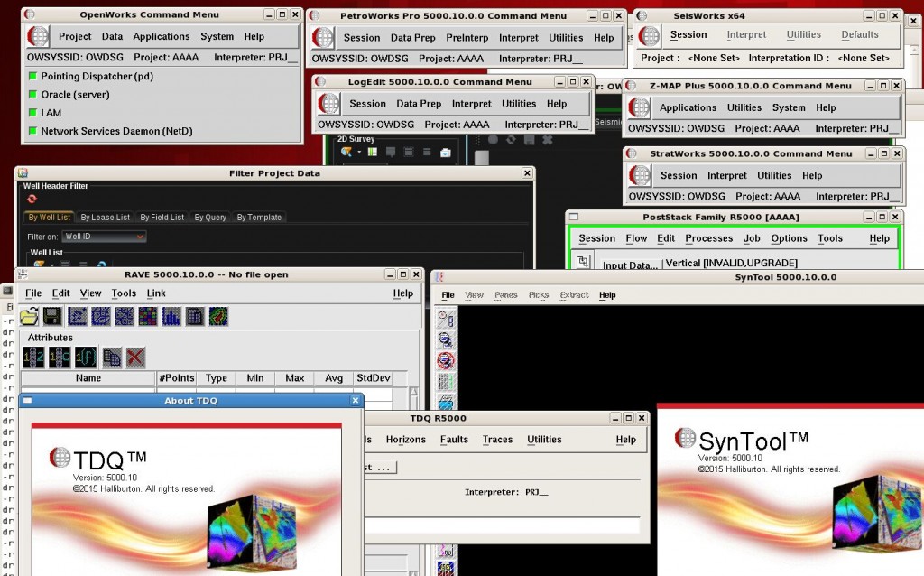Image resolution: width=924 pixels, height=576 pixels.
Task: Click the LogEdit globe logo button
Action: click(x=328, y=104)
